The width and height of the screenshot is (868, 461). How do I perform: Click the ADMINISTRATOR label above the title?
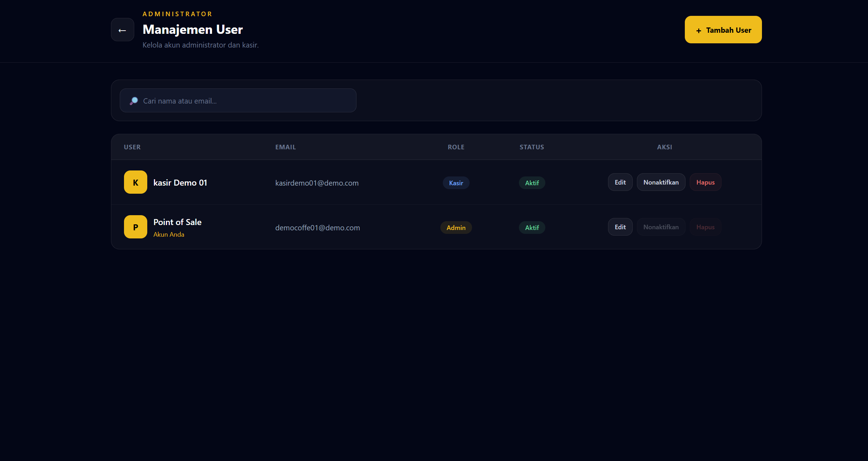[x=178, y=14]
